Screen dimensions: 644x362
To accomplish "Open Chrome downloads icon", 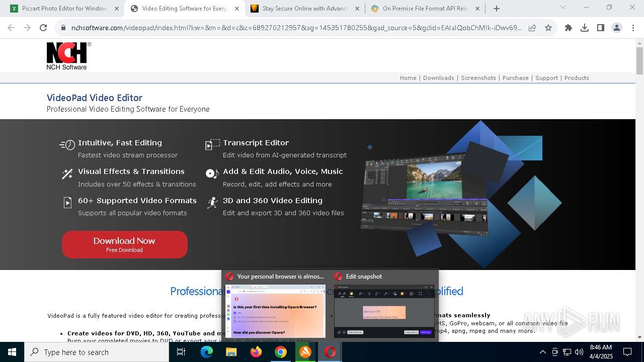I will point(585,28).
